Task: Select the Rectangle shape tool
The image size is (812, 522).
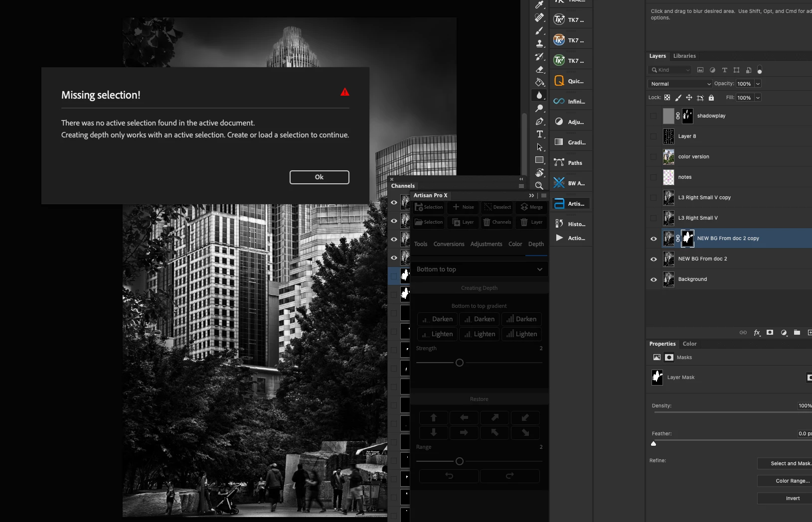Action: click(x=539, y=160)
